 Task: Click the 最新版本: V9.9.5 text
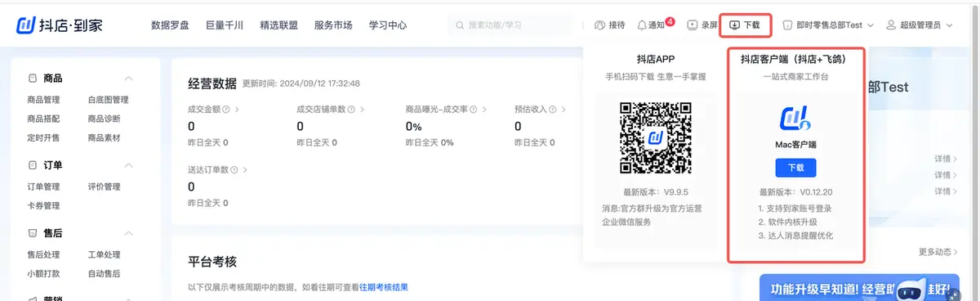point(655,193)
